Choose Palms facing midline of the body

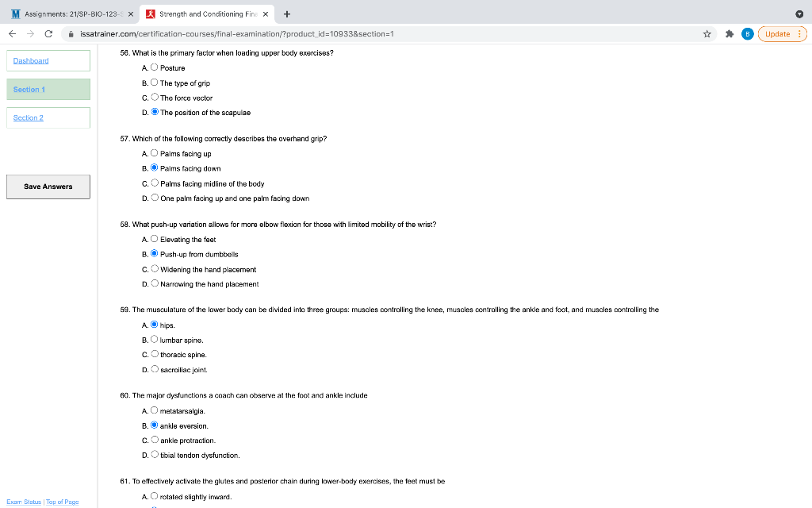point(155,183)
